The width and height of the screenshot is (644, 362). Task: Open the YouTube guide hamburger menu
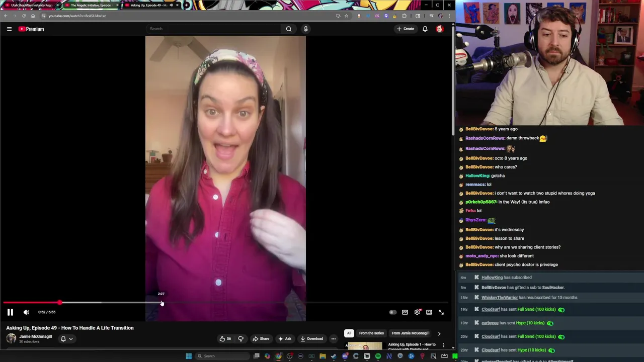[9, 29]
